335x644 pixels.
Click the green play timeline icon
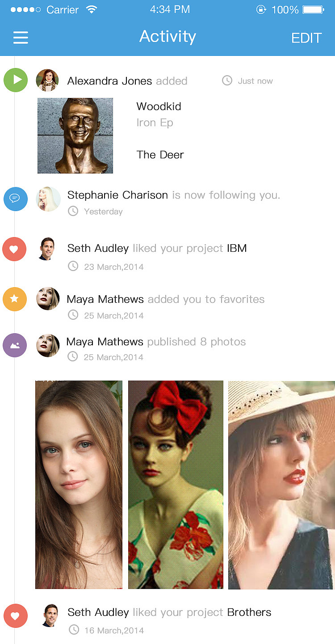[x=16, y=80]
